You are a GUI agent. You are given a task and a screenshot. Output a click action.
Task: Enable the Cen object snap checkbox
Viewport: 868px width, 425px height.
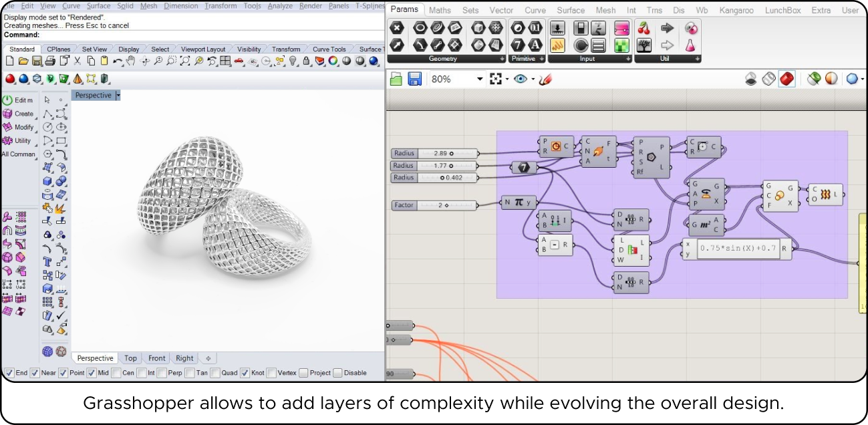(116, 373)
